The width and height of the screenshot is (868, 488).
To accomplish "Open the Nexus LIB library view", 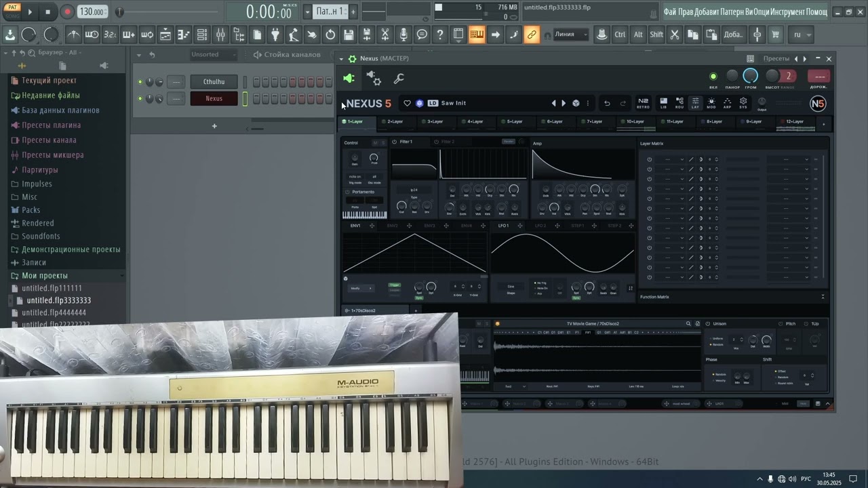I will (663, 103).
